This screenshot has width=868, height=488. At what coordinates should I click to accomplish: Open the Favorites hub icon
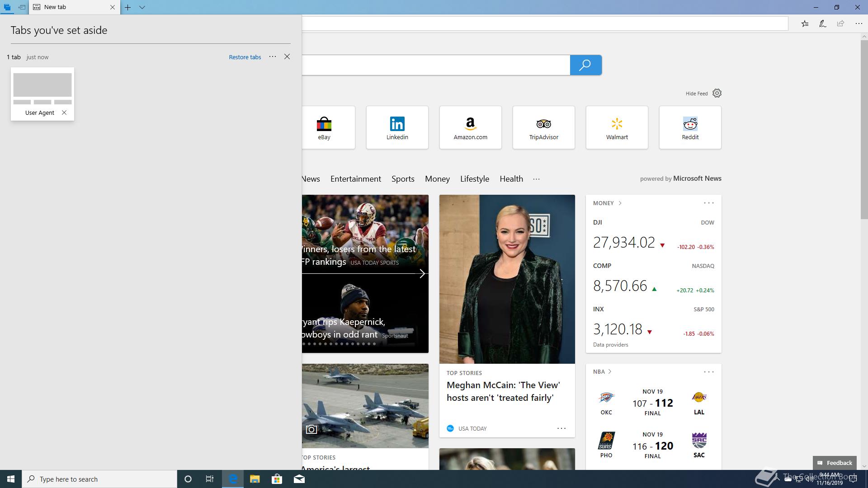pos(805,23)
